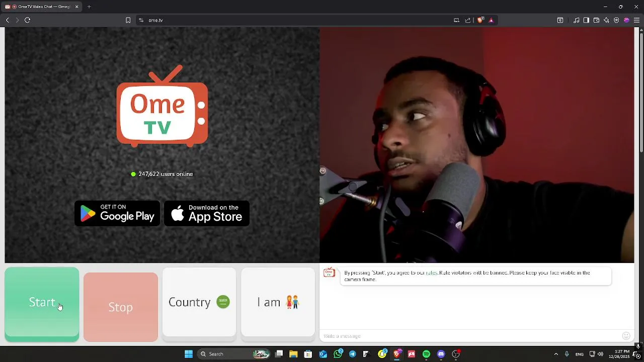This screenshot has height=362, width=644.
Task: Click the OmeTV logo on the left panel
Action: pyautogui.click(x=162, y=106)
